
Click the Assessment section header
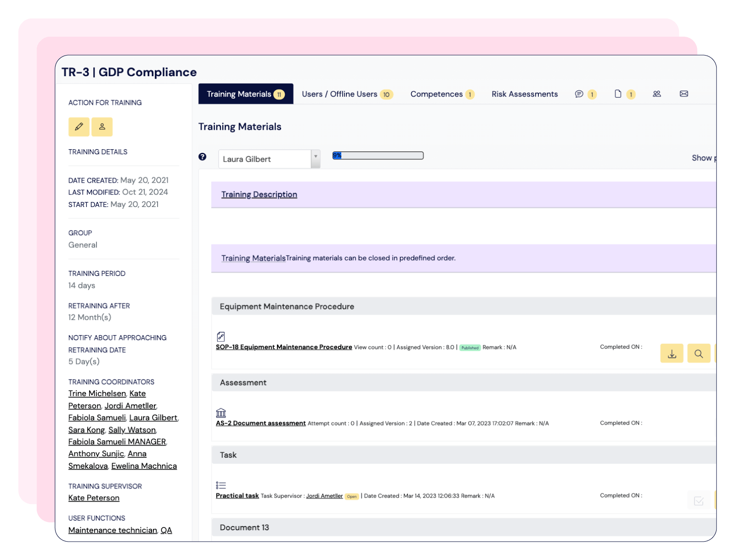tap(464, 383)
